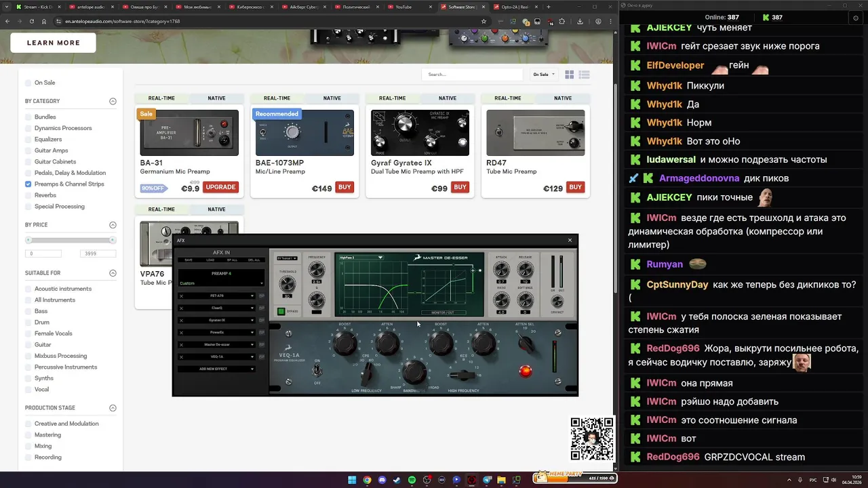The height and width of the screenshot is (488, 868).
Task: Click UPGRADE for BA-31
Action: [220, 187]
